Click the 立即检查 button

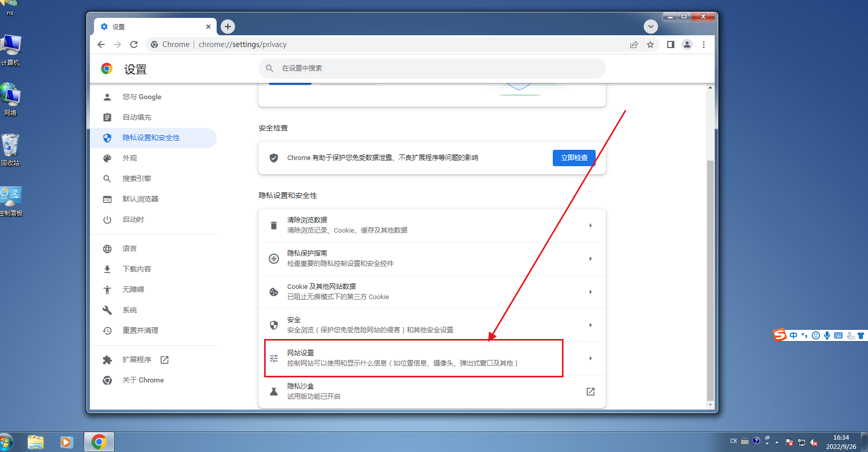574,157
